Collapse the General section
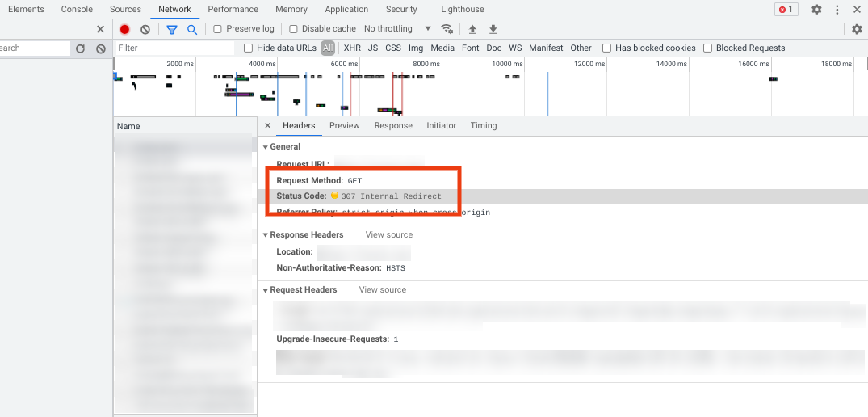Viewport: 868px width, 417px height. point(266,147)
